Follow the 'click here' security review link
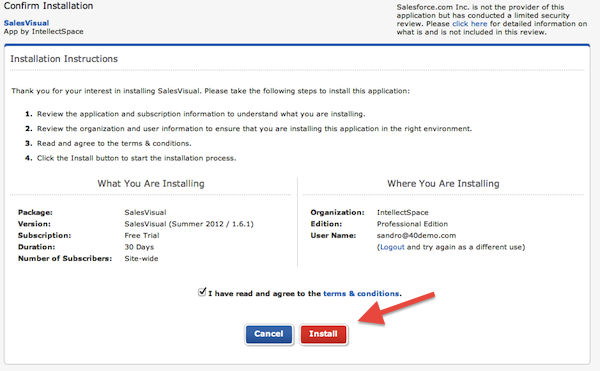Image resolution: width=600 pixels, height=371 pixels. point(470,24)
